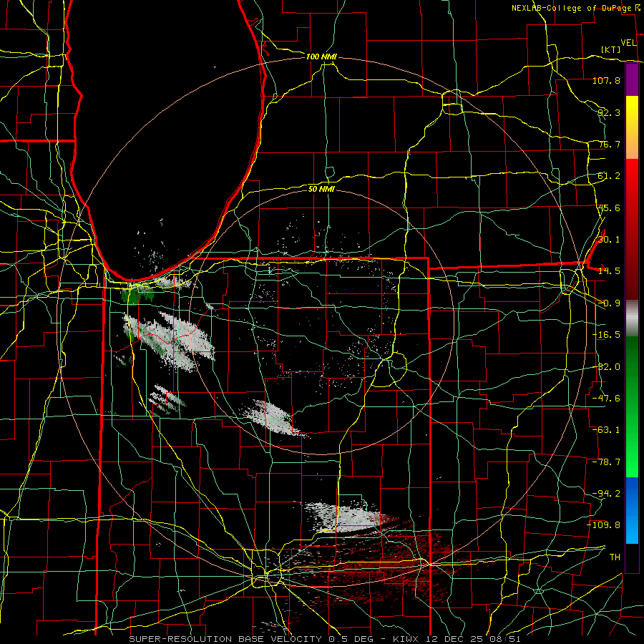Image resolution: width=644 pixels, height=644 pixels.
Task: Click the NEXLAB-College of DuPage credit text
Action: click(571, 8)
